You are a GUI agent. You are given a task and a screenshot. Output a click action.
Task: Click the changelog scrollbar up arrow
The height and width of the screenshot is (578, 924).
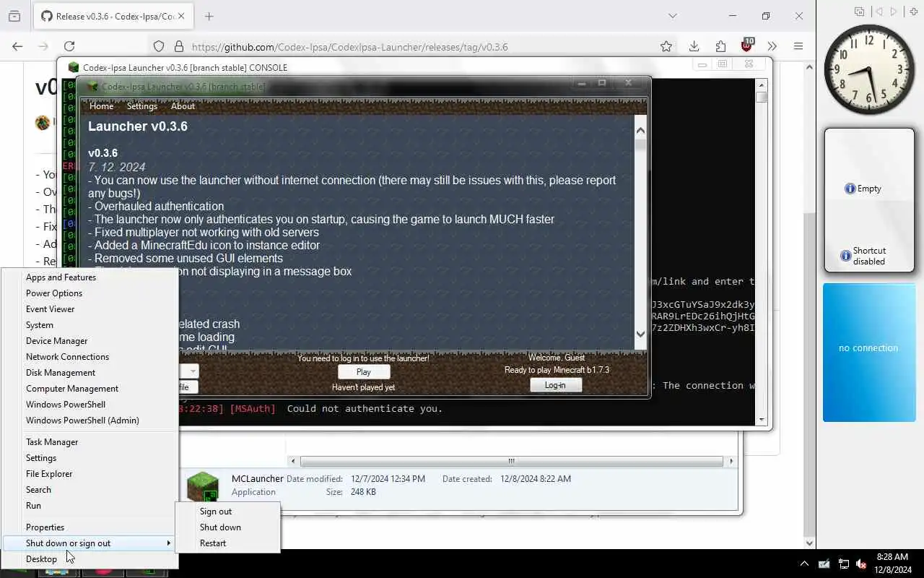click(640, 130)
